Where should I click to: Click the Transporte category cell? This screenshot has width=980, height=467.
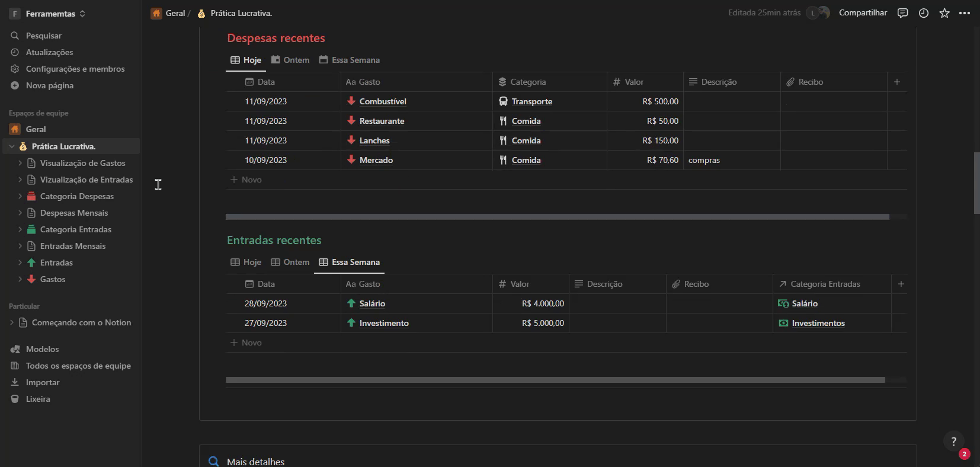550,101
